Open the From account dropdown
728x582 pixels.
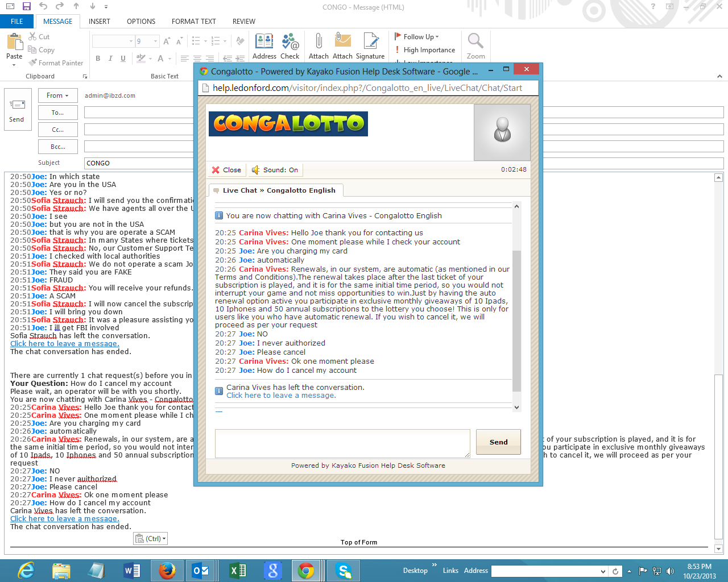pyautogui.click(x=58, y=95)
